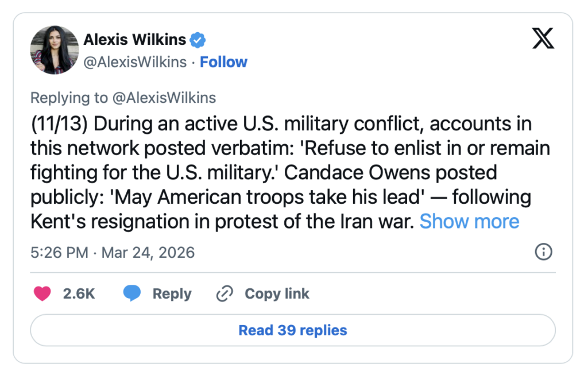
Task: Click the blue verified badge
Action: tap(198, 40)
